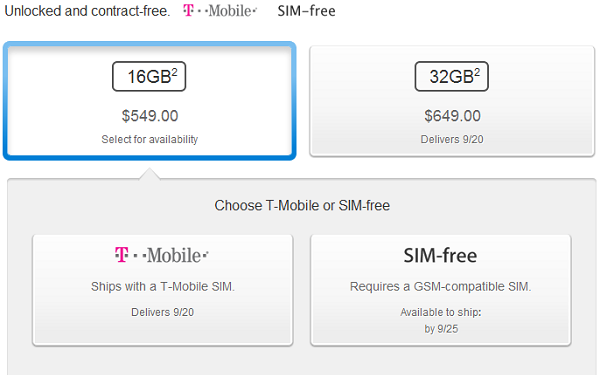Choose the SIM-free option card
Image resolution: width=600 pixels, height=375 pixels.
pyautogui.click(x=441, y=290)
